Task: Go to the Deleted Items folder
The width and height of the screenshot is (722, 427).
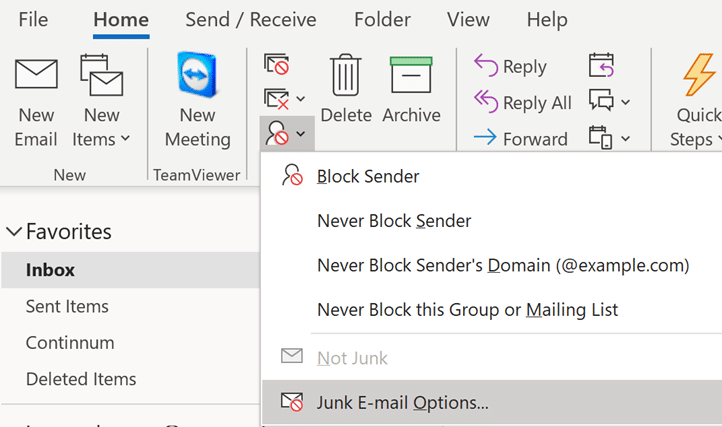Action: (81, 379)
